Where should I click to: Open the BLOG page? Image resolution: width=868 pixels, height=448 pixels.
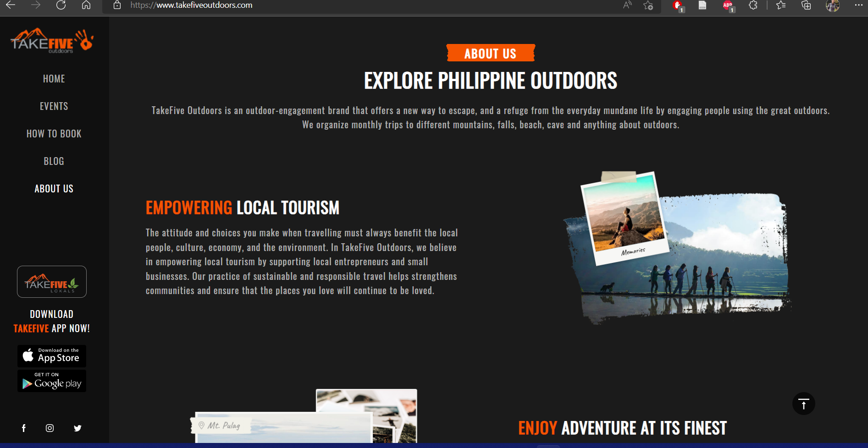click(x=54, y=161)
